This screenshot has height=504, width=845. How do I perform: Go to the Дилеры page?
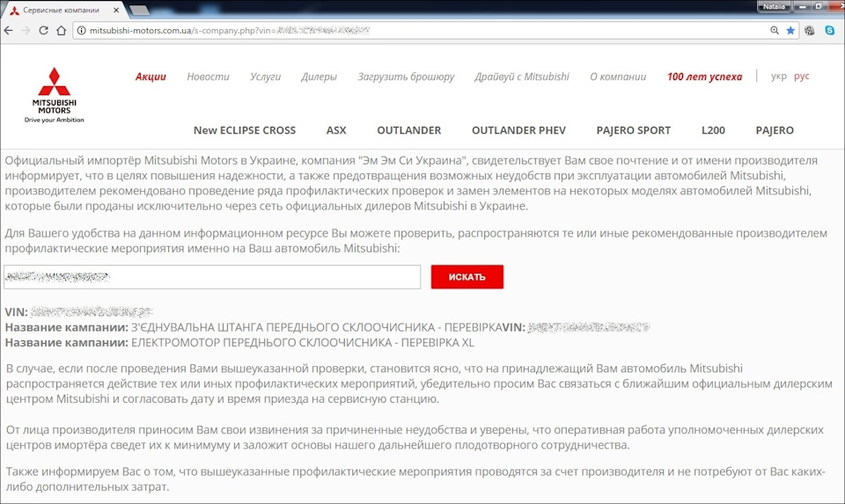pos(319,77)
